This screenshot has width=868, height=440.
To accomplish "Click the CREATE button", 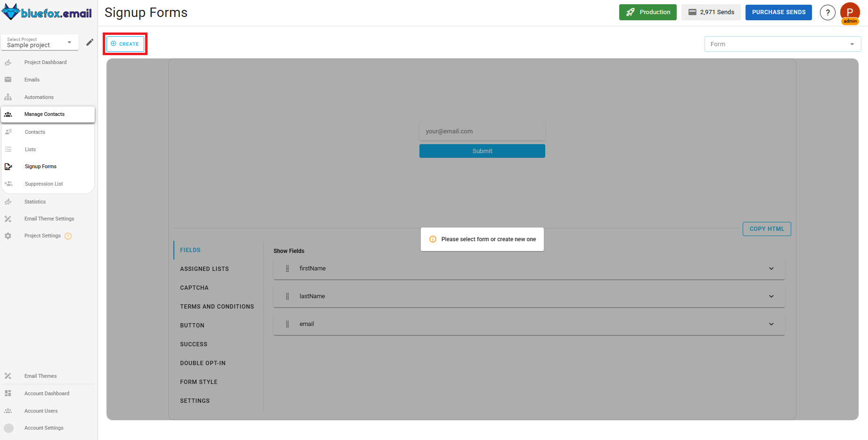I will [x=125, y=43].
